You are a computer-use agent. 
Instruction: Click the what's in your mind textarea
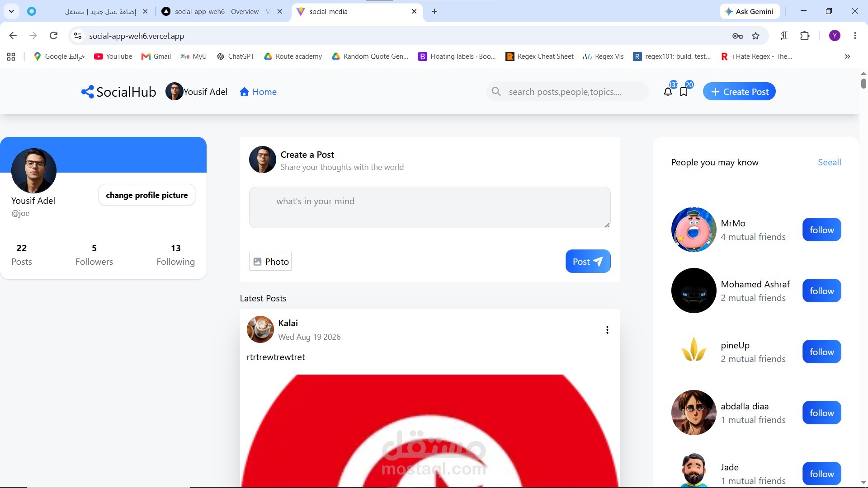pos(429,207)
